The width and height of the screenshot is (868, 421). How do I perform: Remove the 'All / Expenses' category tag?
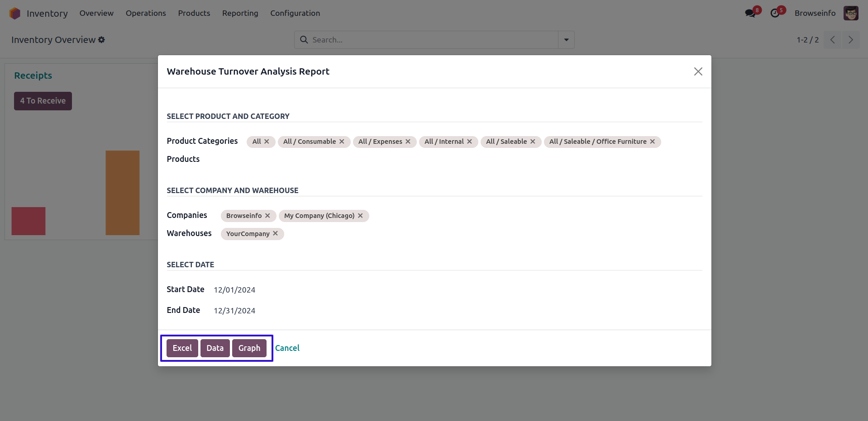point(408,142)
